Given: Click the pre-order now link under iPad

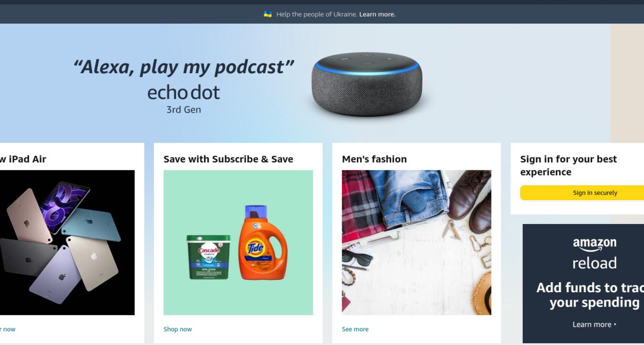Looking at the screenshot, I should (x=8, y=329).
